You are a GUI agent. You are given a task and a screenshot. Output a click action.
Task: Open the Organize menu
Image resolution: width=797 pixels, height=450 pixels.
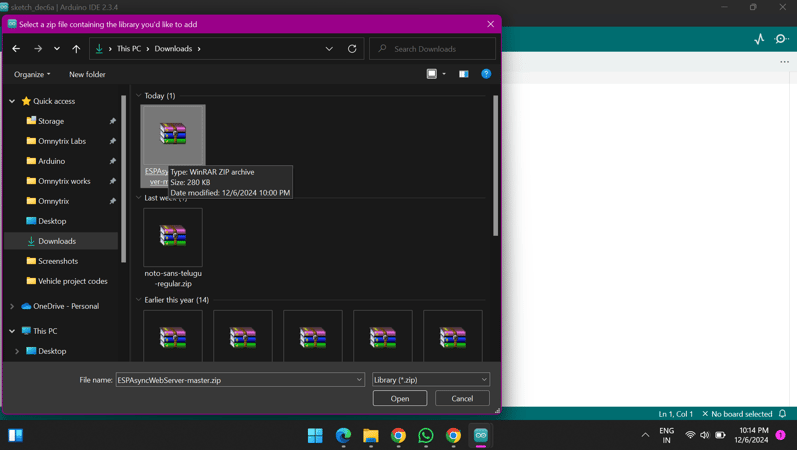tap(32, 74)
